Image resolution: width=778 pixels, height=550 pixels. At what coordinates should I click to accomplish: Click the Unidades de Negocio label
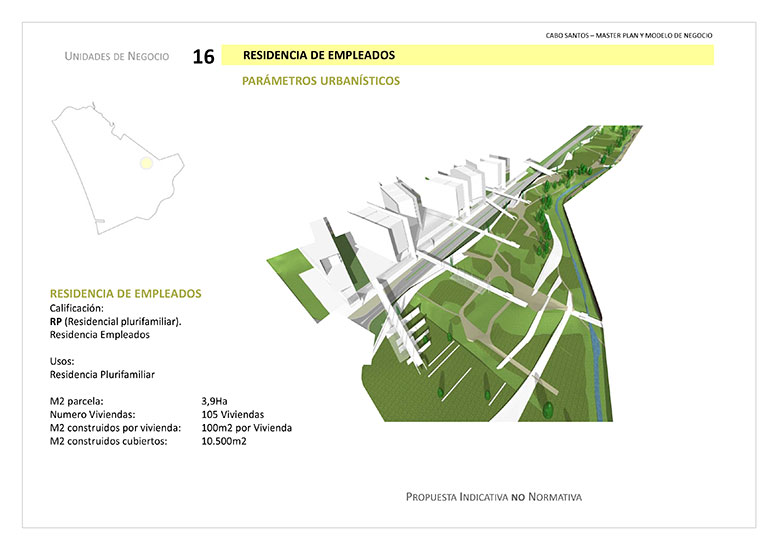[x=117, y=56]
